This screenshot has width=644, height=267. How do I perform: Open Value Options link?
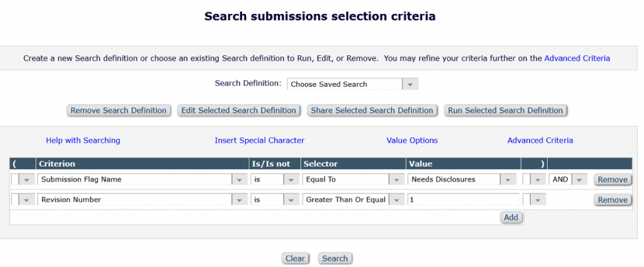tap(412, 140)
